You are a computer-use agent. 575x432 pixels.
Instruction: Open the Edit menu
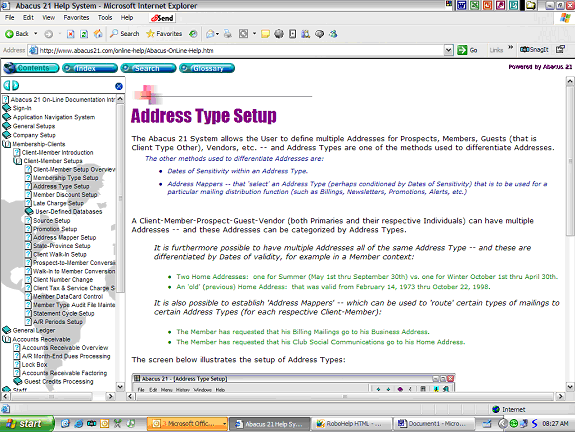(x=28, y=18)
